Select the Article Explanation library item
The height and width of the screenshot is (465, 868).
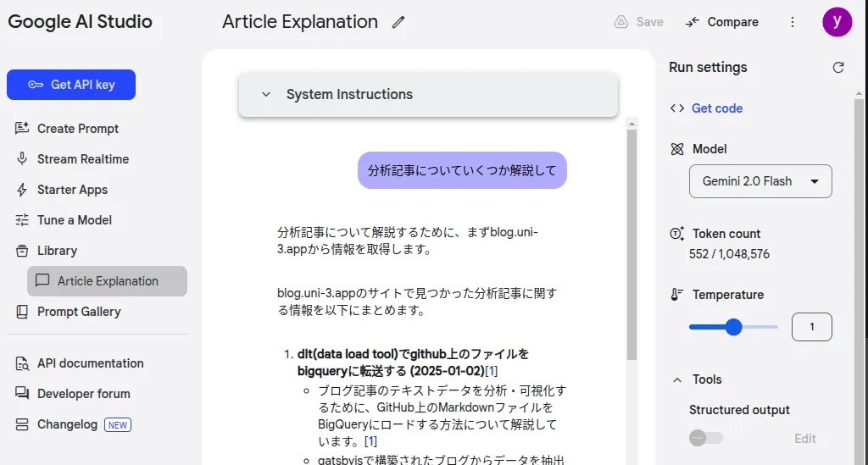107,281
